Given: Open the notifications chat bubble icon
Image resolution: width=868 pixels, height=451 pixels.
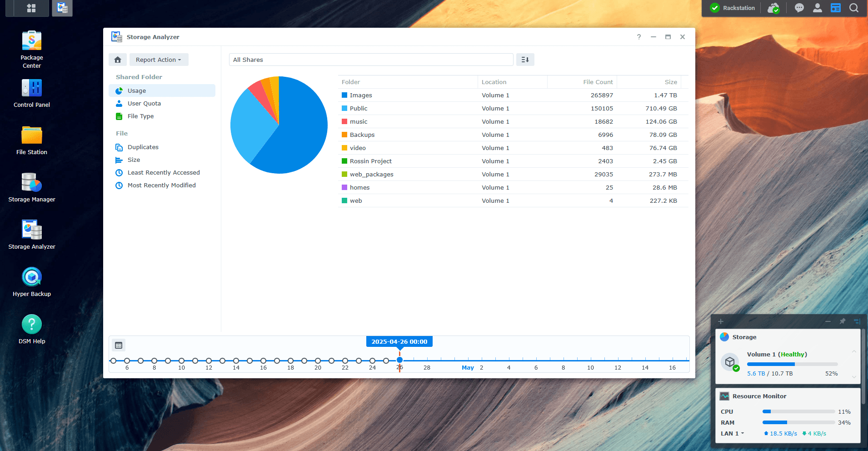Looking at the screenshot, I should (x=799, y=8).
